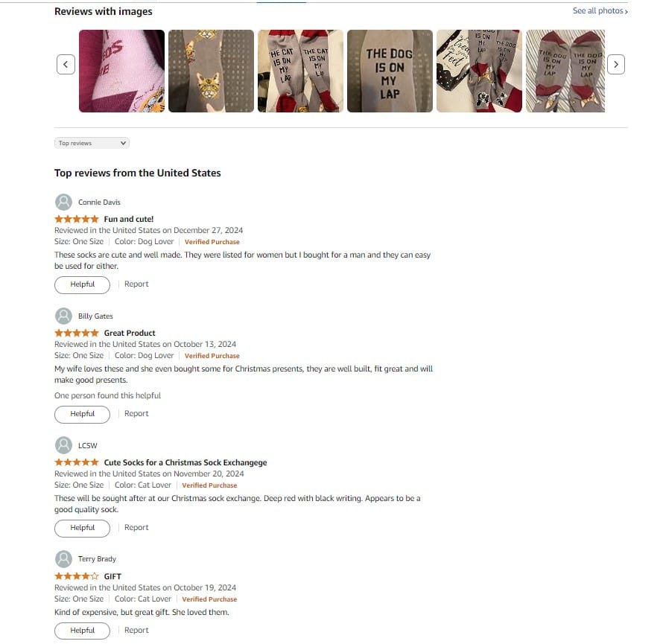Open See all photos link
The image size is (663, 644).
point(600,10)
